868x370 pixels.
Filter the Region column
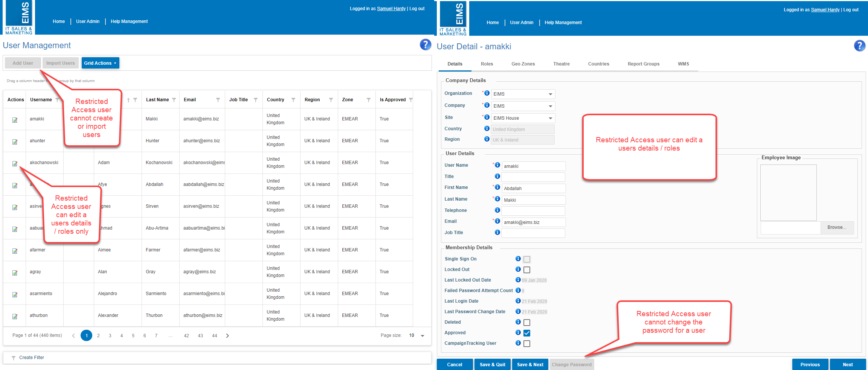pyautogui.click(x=331, y=100)
